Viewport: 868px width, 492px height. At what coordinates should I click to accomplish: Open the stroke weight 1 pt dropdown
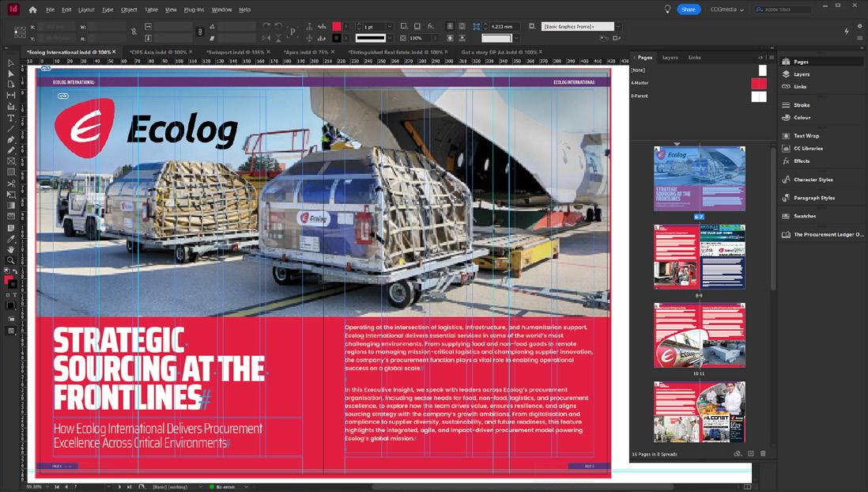[390, 27]
